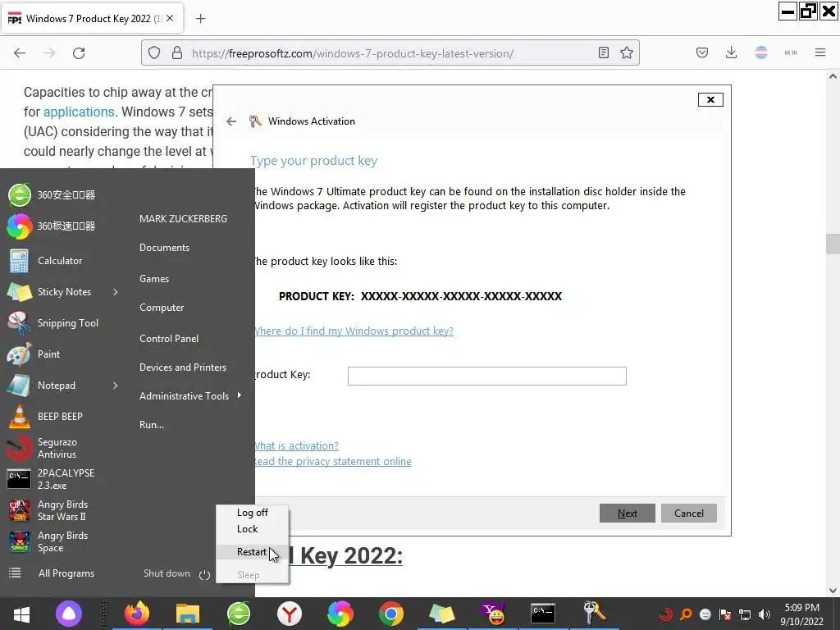The image size is (840, 630).
Task: Switch to Firefox on the taskbar
Action: coord(137,614)
